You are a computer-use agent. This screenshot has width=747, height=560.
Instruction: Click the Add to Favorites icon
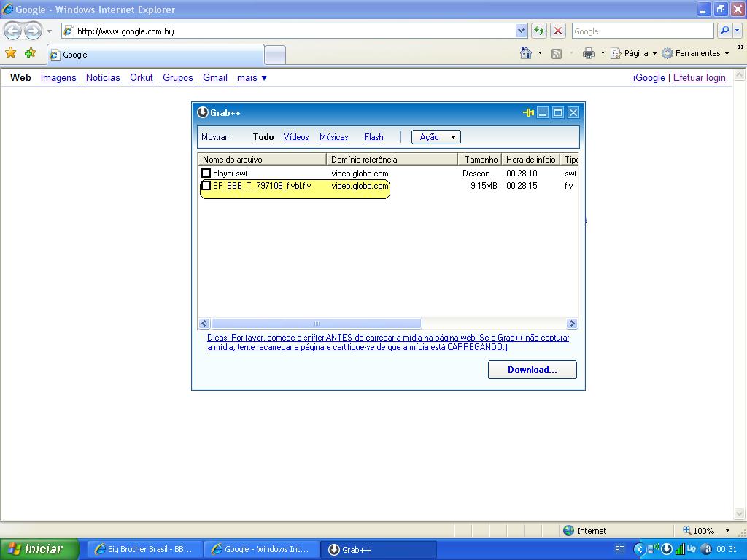(30, 52)
